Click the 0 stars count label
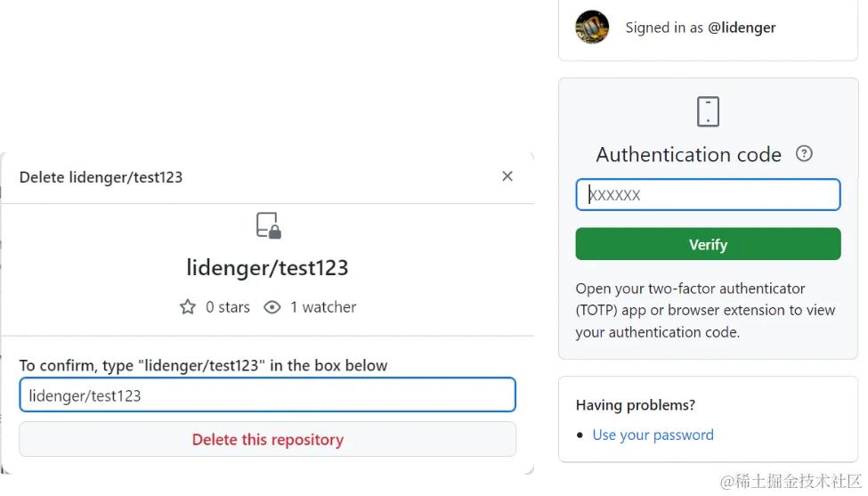Screen dimensions: 868x496 point(228,307)
